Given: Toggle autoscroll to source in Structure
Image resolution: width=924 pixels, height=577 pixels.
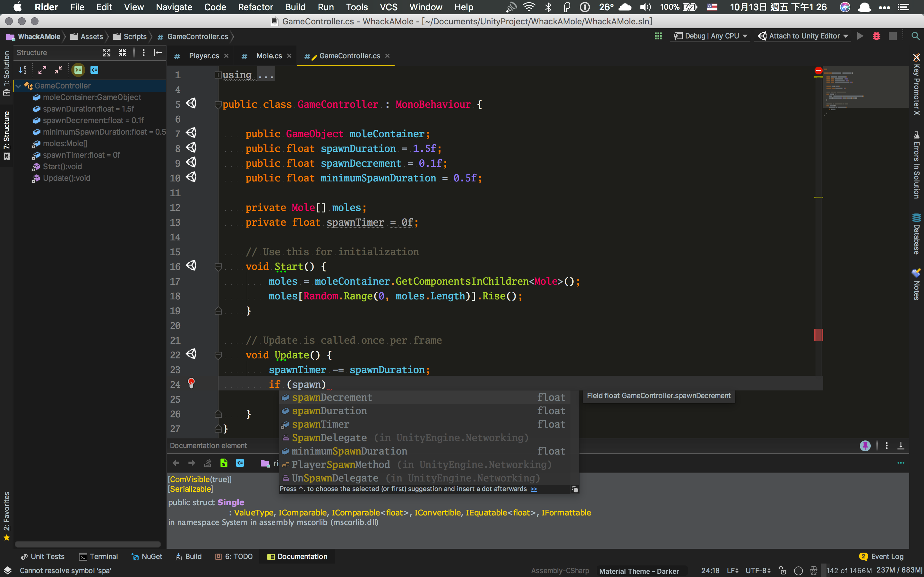Looking at the screenshot, I should (78, 70).
